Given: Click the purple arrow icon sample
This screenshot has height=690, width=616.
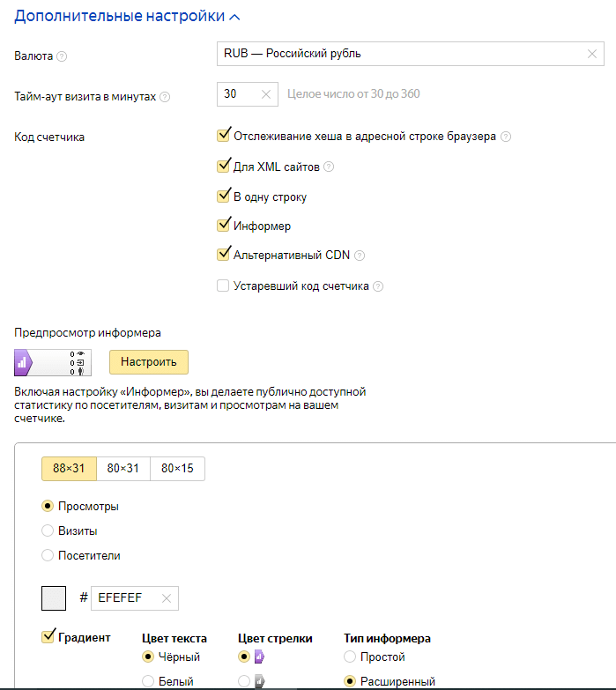Looking at the screenshot, I should (x=259, y=657).
